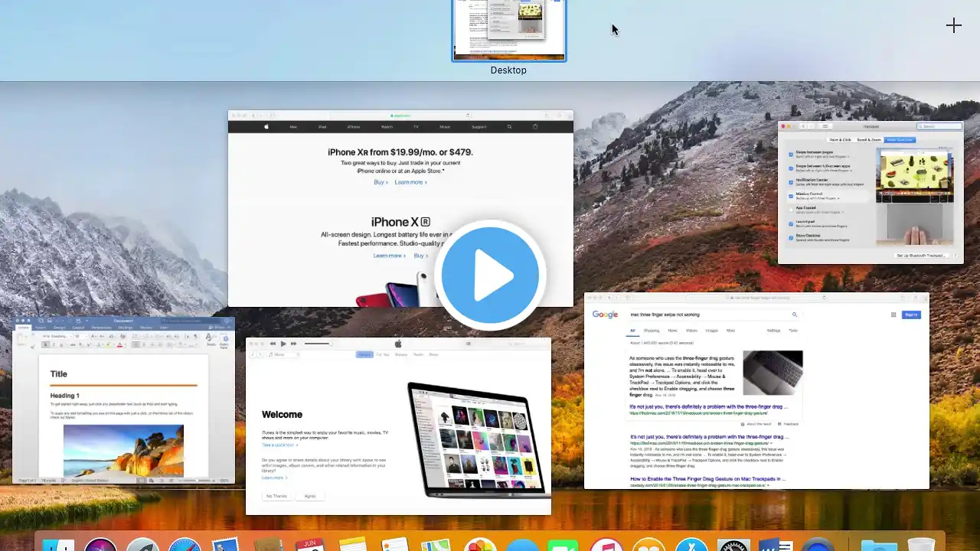Click the No Thanks button in iTunes
Viewport: 980px width, 551px height.
click(x=276, y=496)
